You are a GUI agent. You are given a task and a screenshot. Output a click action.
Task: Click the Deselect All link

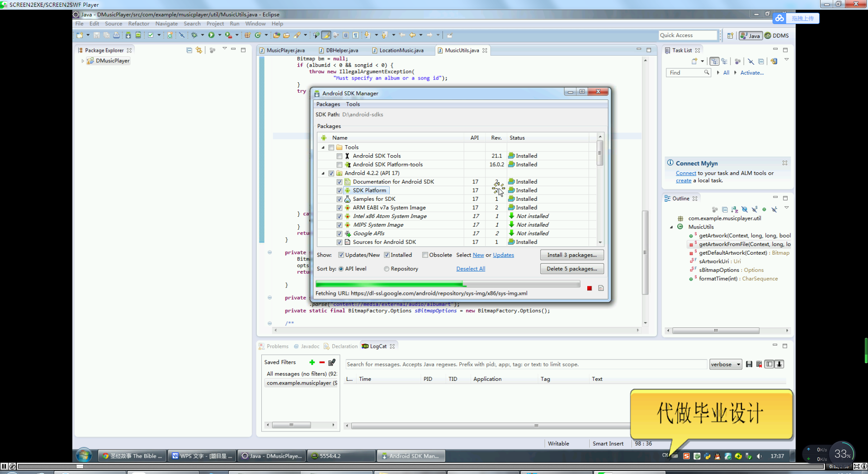[x=471, y=269]
